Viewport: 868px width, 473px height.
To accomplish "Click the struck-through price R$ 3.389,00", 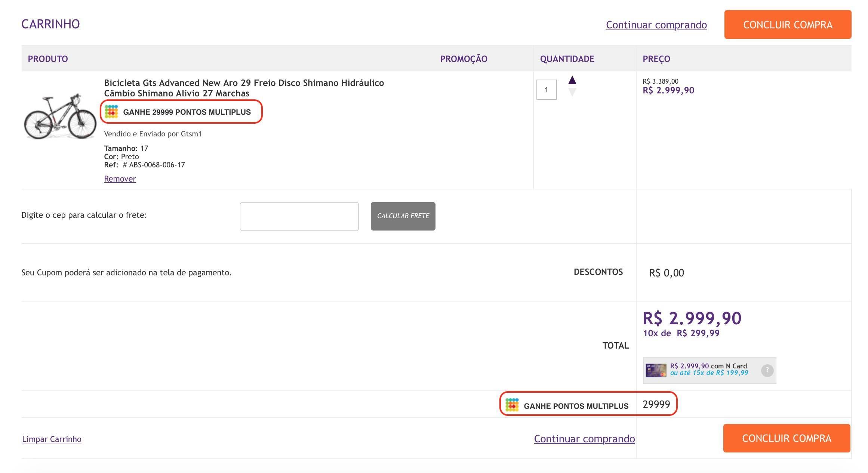I will (x=661, y=81).
